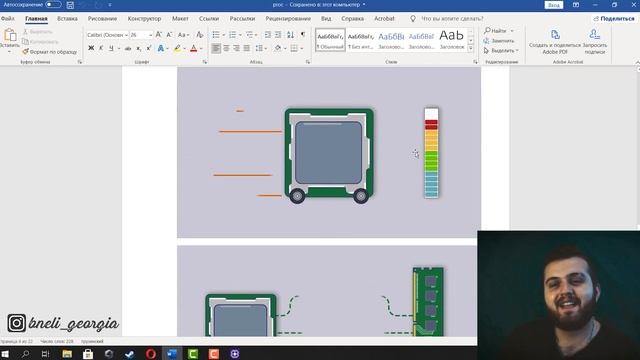
Task: Open the Paragraph group dialog launcher
Action: point(308,62)
